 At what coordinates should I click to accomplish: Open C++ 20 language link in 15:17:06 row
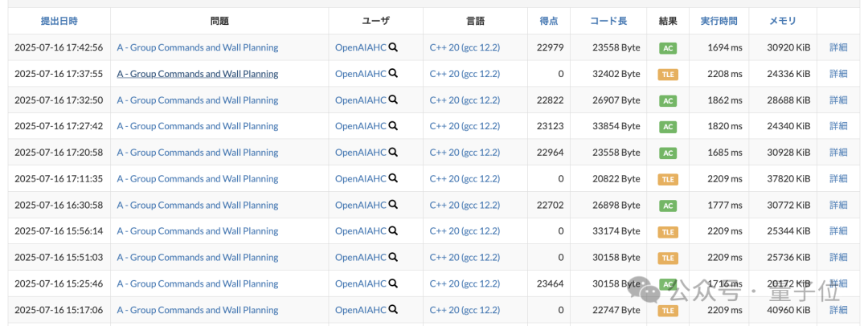465,310
